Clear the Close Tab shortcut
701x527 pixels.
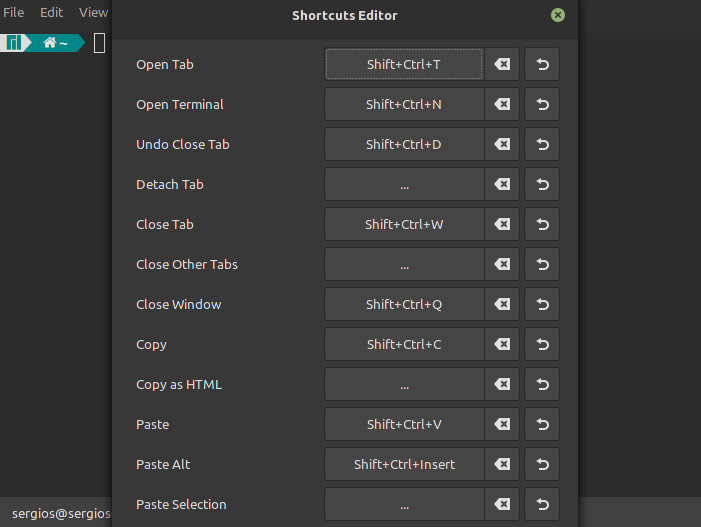coord(502,224)
